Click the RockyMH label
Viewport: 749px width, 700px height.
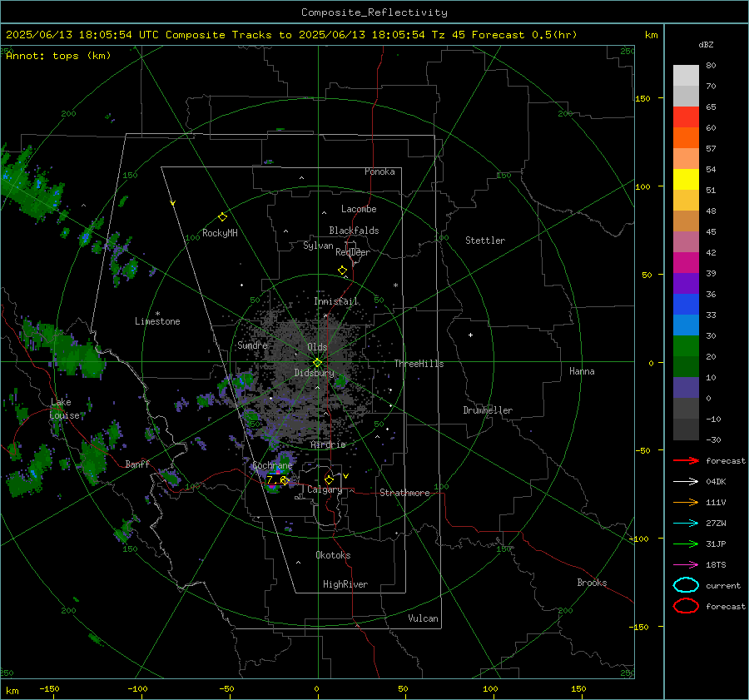(x=220, y=233)
